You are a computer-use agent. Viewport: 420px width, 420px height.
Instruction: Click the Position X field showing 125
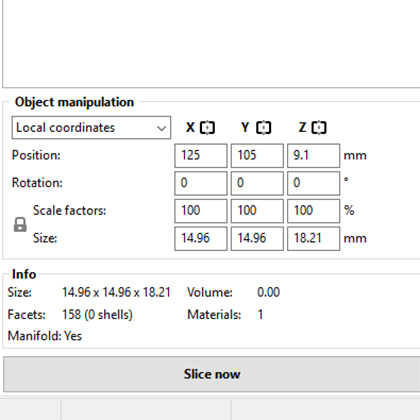tap(201, 156)
